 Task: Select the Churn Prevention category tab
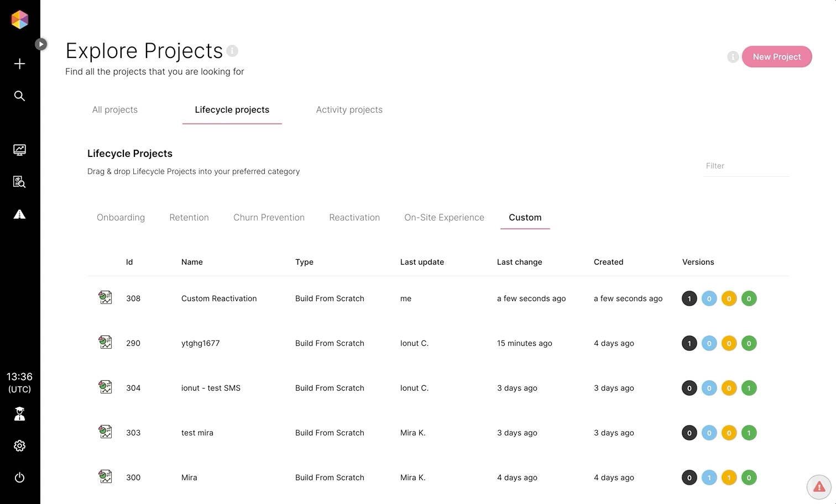point(269,218)
